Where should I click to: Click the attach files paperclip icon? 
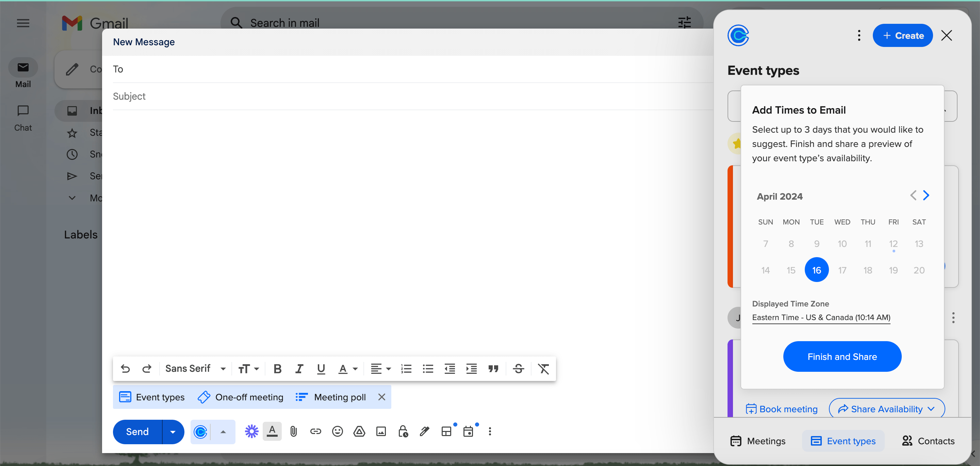pyautogui.click(x=293, y=431)
